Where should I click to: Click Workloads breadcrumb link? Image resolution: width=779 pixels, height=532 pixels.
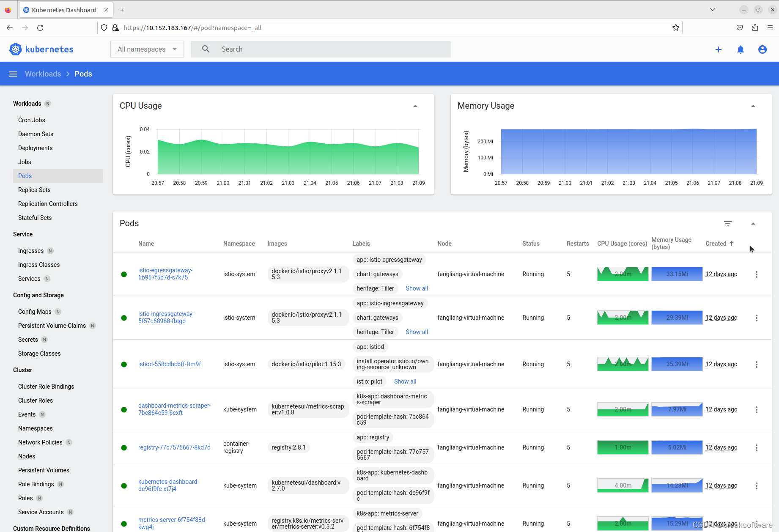43,74
